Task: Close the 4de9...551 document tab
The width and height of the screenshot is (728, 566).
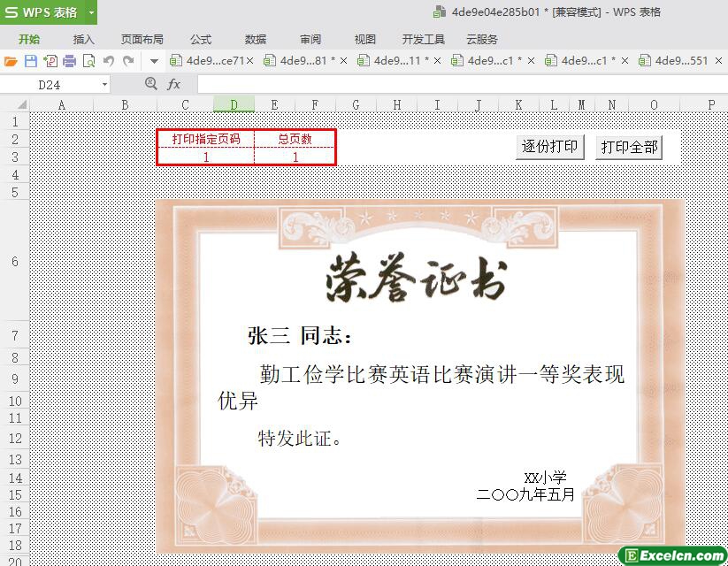Action: coord(719,61)
